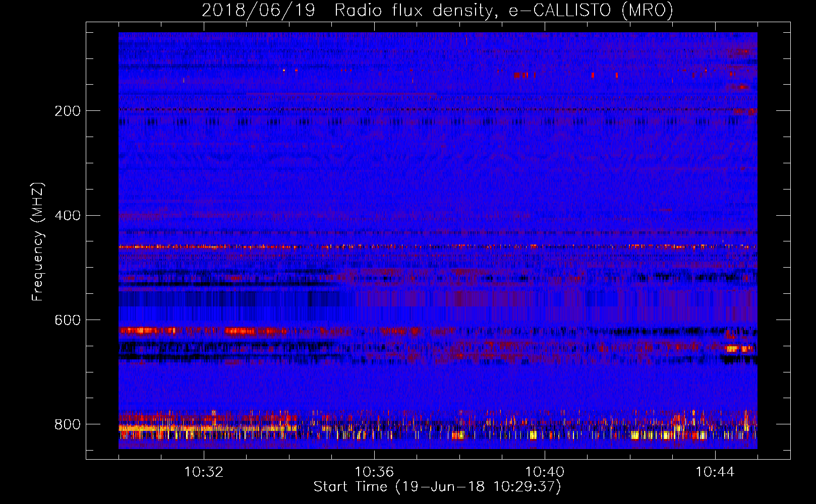Click the 10:40 time tick label
This screenshot has height=504, width=816.
545,472
